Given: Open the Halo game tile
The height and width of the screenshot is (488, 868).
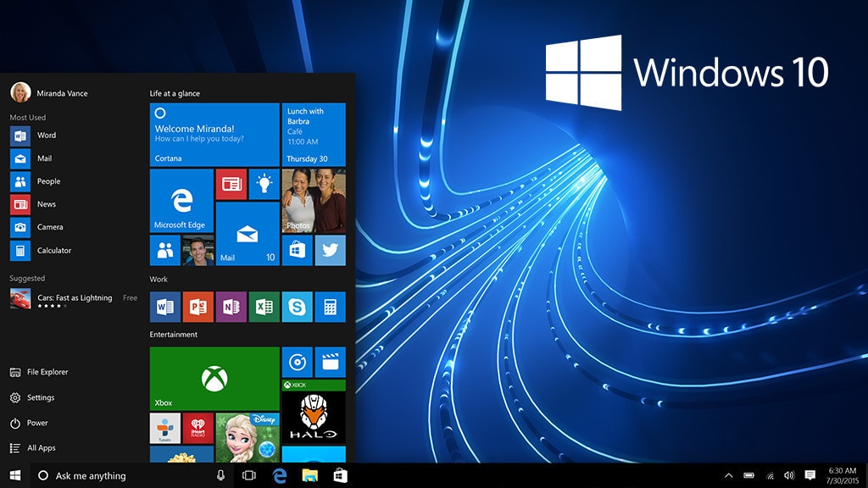Looking at the screenshot, I should pos(314,412).
